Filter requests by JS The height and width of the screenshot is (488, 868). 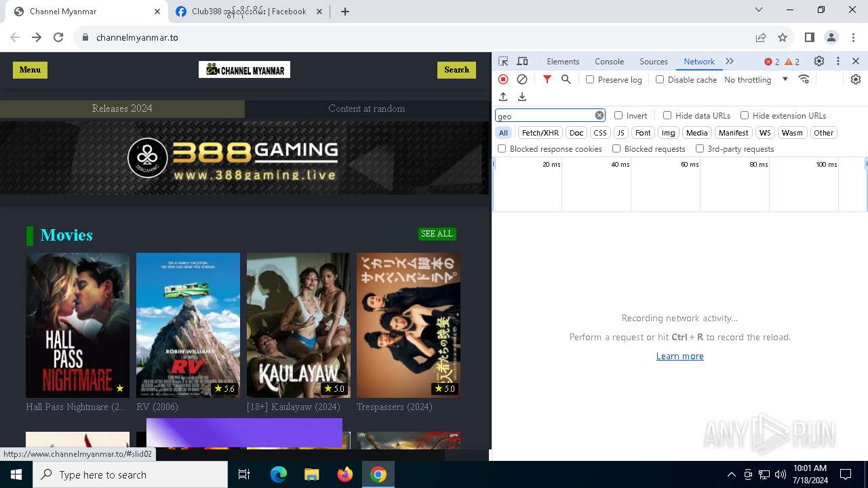621,133
